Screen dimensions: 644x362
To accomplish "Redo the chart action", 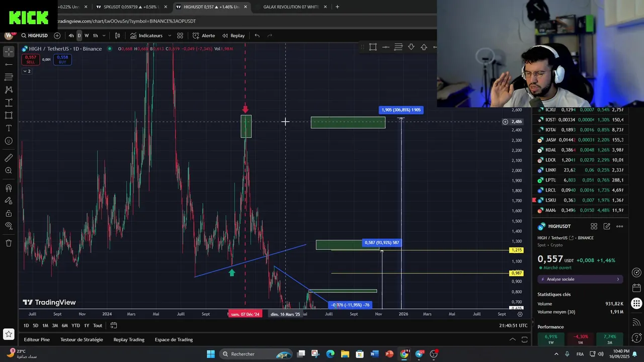I will coord(270,36).
